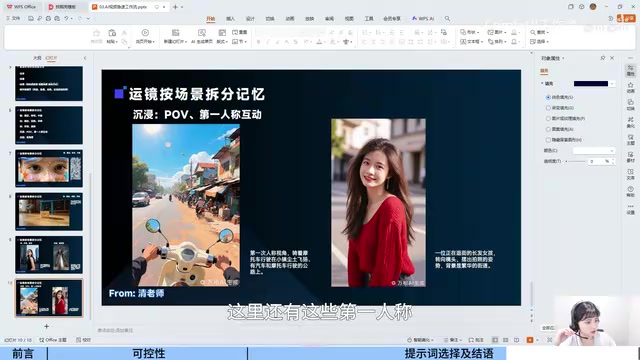Open the Library sidebar icon
The width and height of the screenshot is (640, 360).
tap(631, 175)
